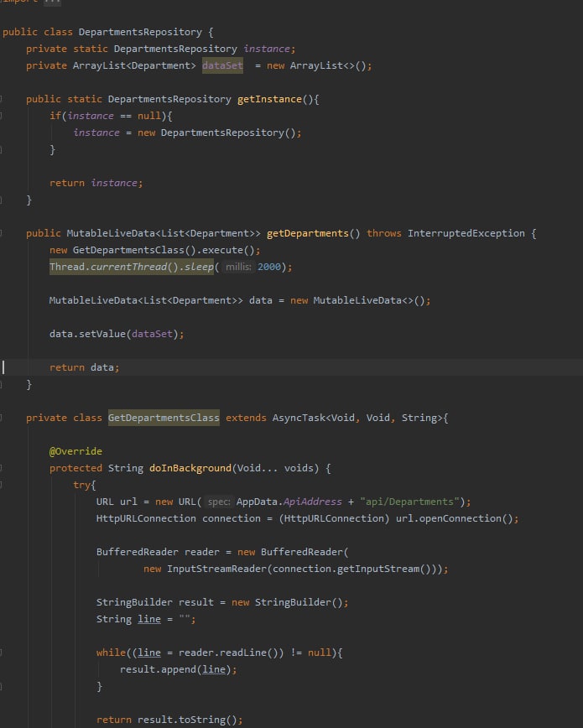Viewport: 583px width, 728px height.
Task: Click AppData in the URL constructor
Action: (257, 502)
